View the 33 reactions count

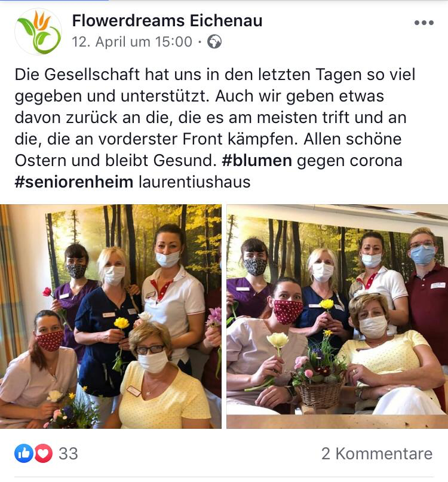(68, 453)
